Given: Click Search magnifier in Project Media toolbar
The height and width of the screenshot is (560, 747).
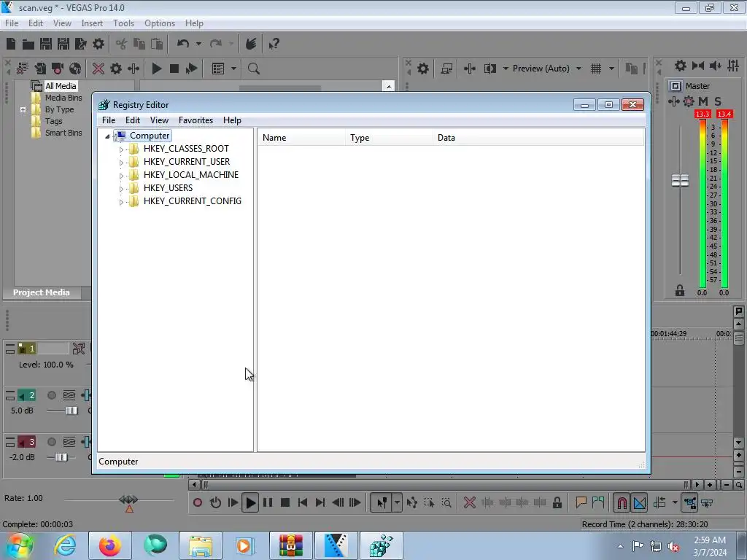Looking at the screenshot, I should coord(253,69).
